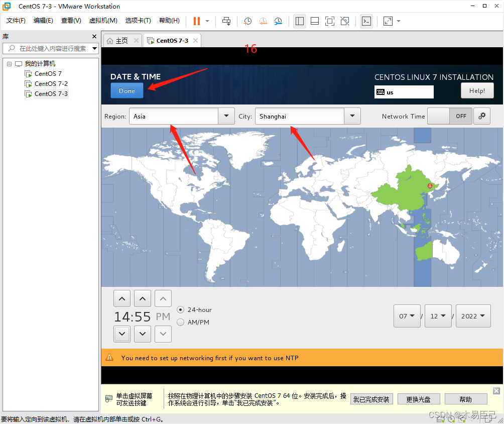Click the 更换光盘 button
504x424 pixels.
click(x=418, y=399)
